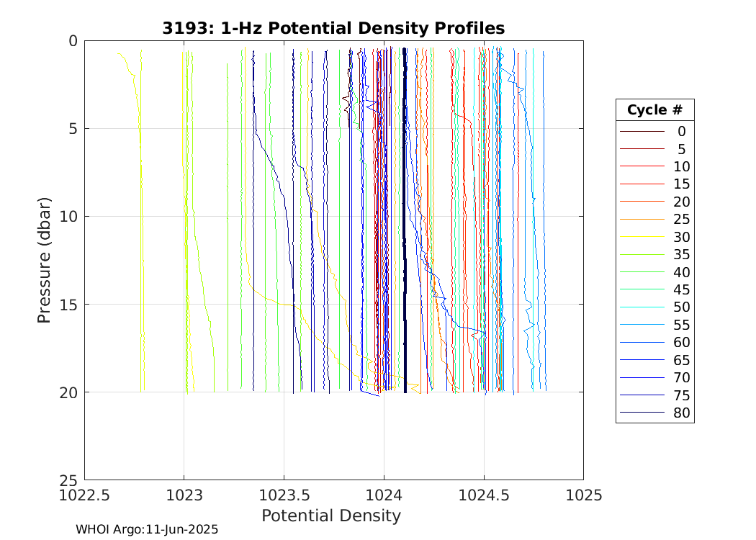Click the 'WHOI Argo:11-Jun-2025' footer text
This screenshot has width=756, height=540.
(147, 529)
